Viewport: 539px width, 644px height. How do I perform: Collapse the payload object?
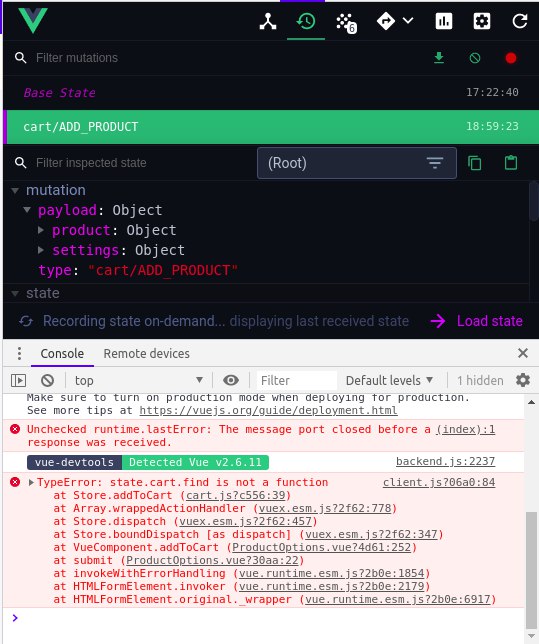(27, 210)
